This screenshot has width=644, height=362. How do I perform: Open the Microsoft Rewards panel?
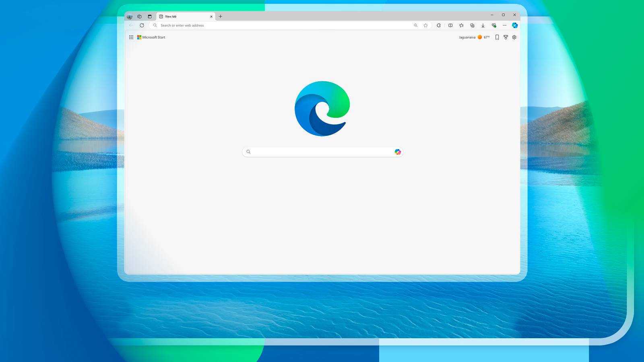[506, 37]
